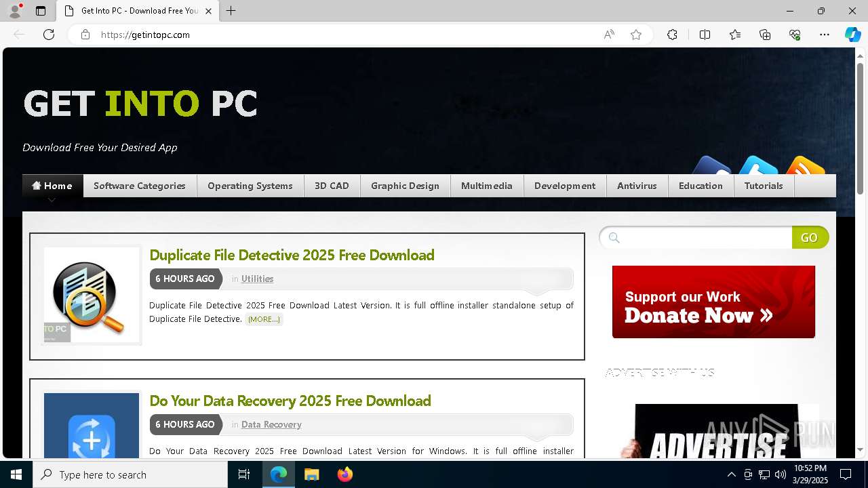This screenshot has height=488, width=868.
Task: Open File Explorer from the taskbar
Action: click(x=311, y=474)
